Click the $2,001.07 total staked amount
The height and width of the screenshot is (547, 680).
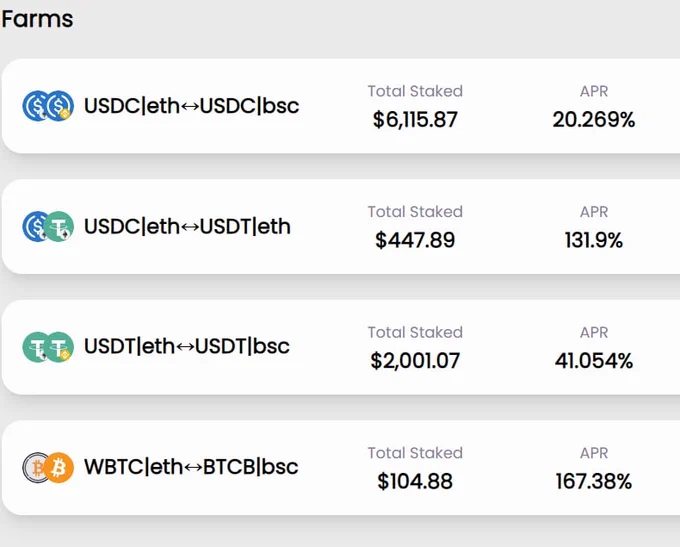[415, 361]
